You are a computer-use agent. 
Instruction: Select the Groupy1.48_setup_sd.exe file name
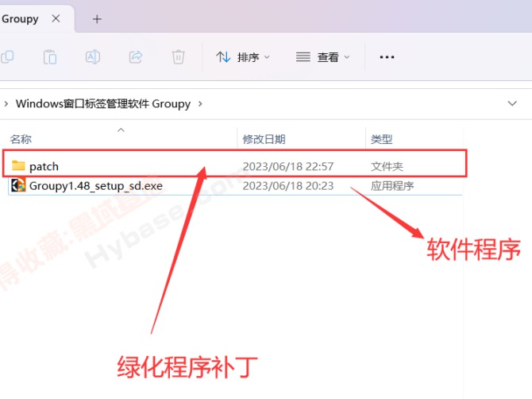coord(95,186)
